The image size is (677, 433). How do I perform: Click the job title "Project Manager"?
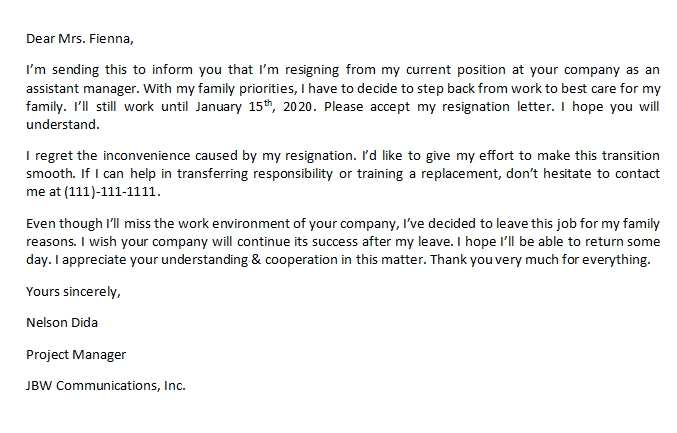pyautogui.click(x=76, y=354)
